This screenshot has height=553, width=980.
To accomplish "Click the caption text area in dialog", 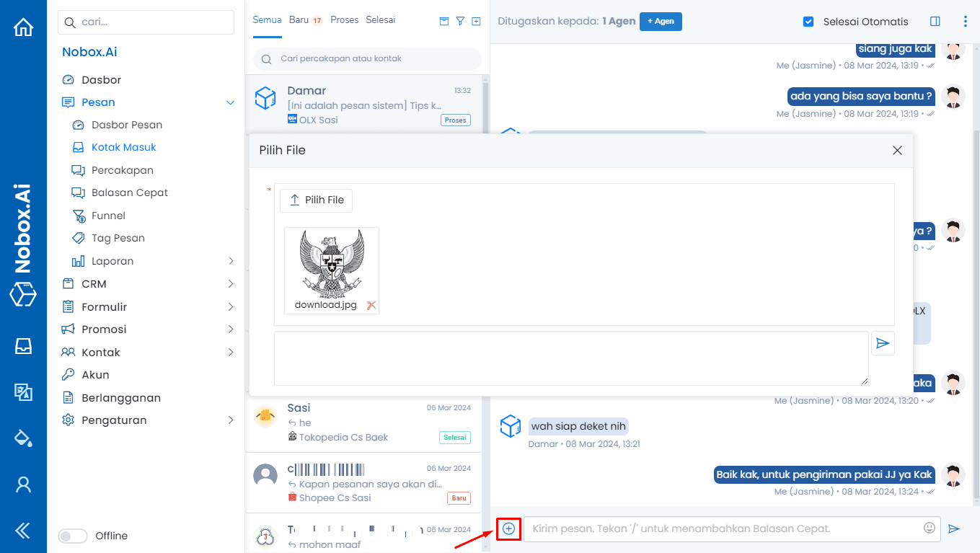I will [x=570, y=358].
